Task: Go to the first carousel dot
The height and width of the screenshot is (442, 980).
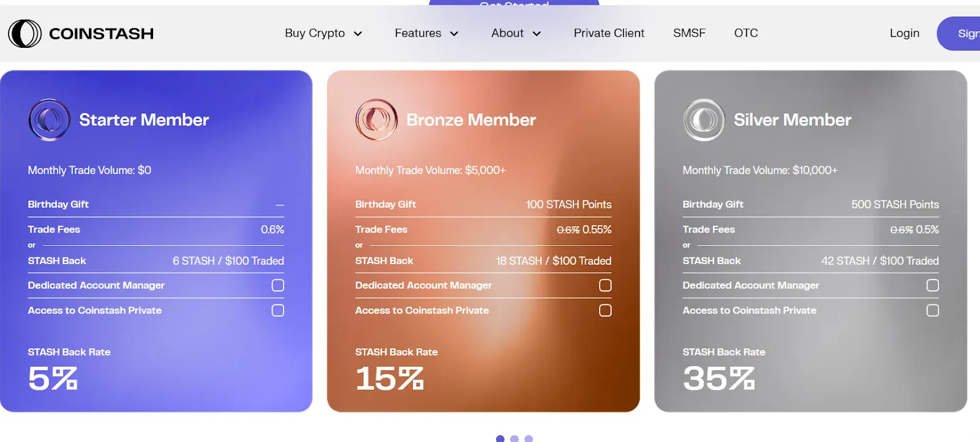Action: [500, 438]
